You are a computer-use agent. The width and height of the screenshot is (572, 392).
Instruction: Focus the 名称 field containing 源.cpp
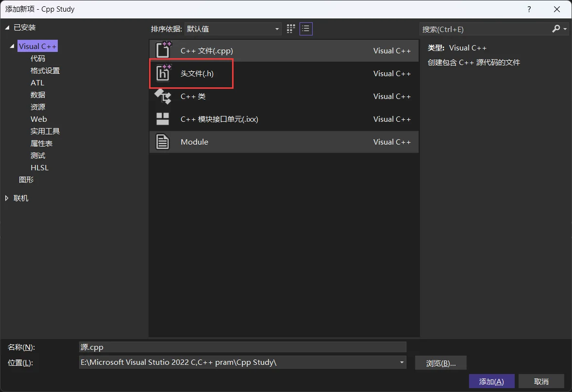click(x=243, y=347)
